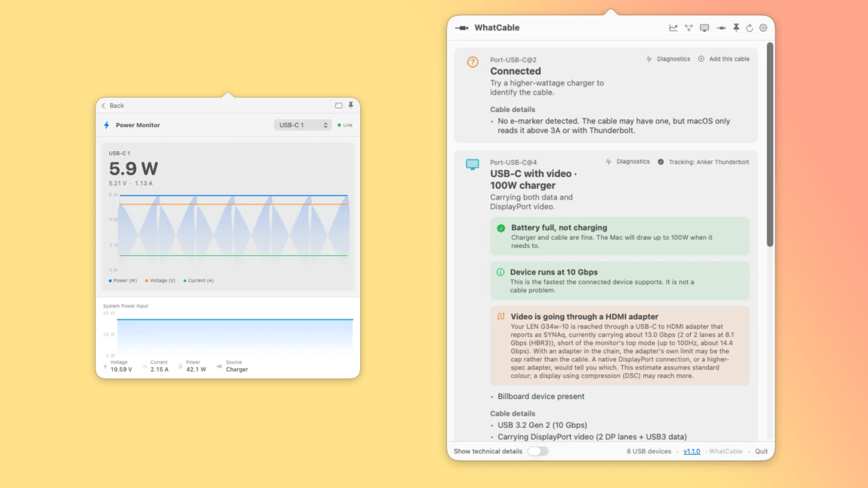Toggle the Power (W) legend entry

click(x=123, y=281)
